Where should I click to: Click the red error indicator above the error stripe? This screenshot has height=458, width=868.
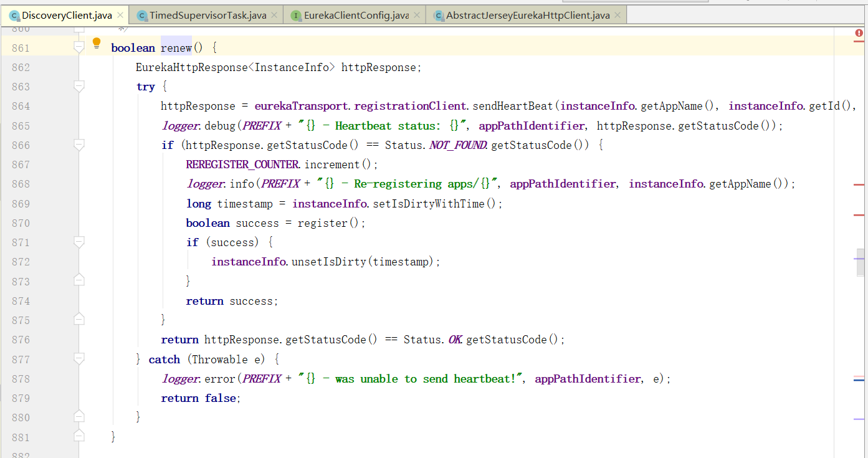(x=859, y=33)
